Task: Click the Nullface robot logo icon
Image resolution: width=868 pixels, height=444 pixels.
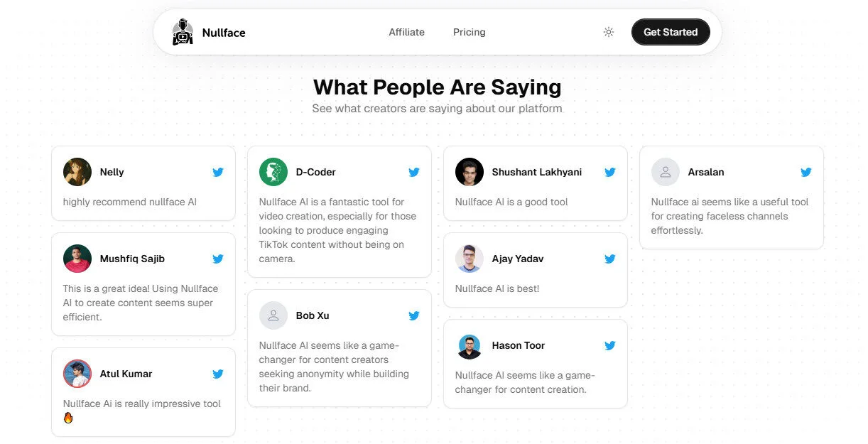Action: [x=183, y=32]
